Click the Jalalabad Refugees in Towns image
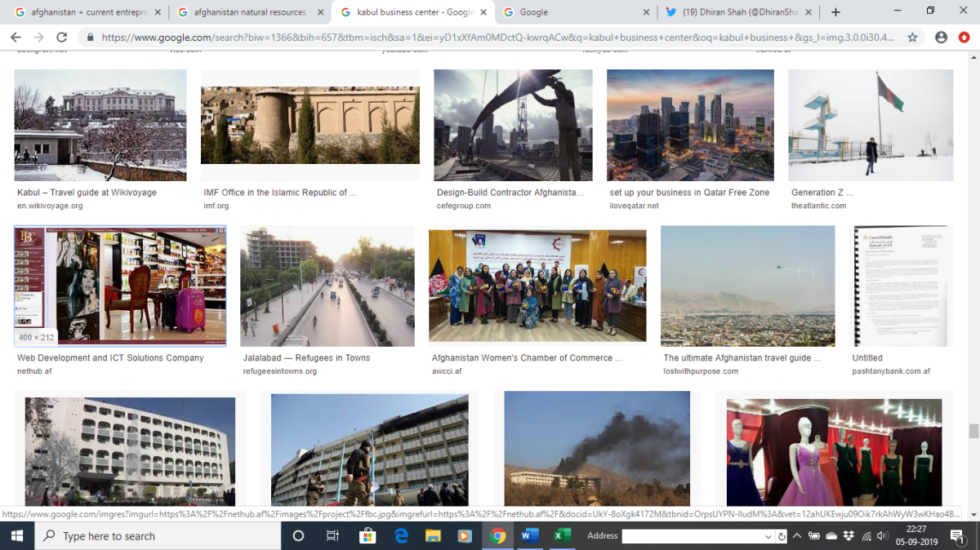980x550 pixels. (327, 286)
